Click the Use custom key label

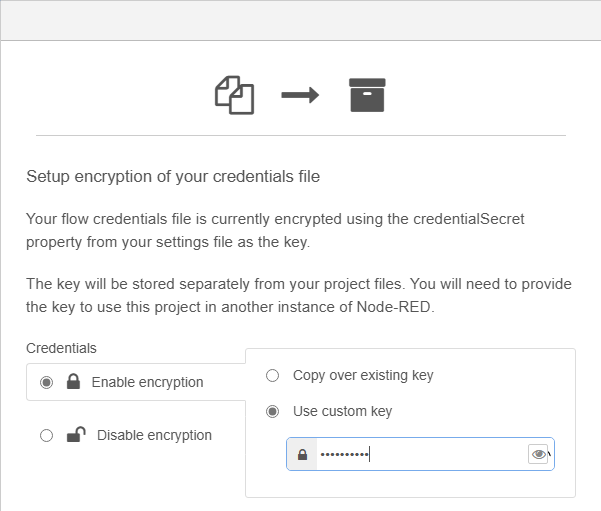tap(342, 411)
